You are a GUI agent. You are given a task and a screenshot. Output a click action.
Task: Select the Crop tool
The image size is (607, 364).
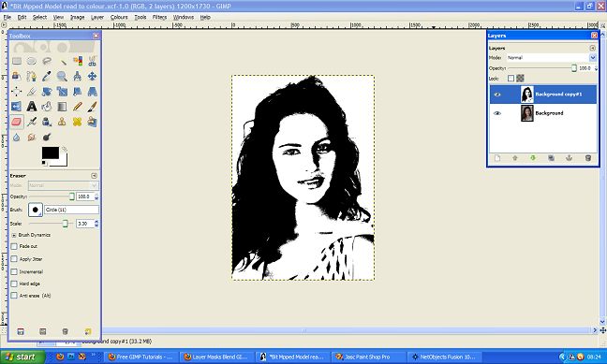pos(32,92)
